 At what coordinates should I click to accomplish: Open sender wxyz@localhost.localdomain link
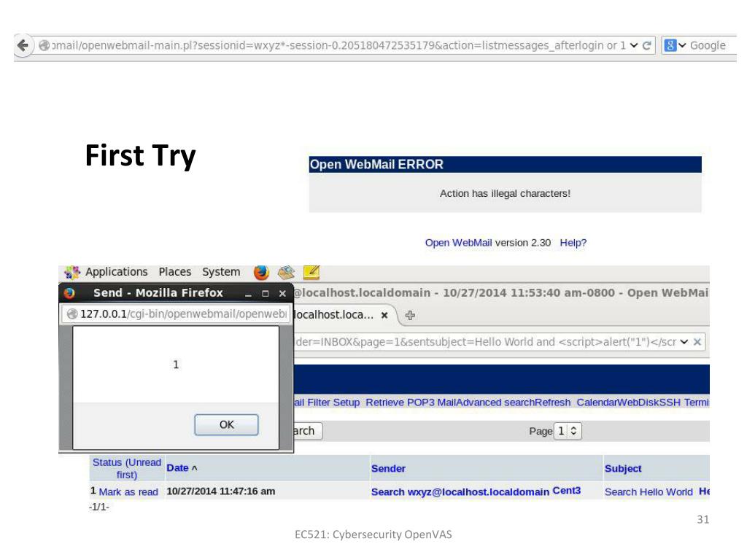[479, 492]
